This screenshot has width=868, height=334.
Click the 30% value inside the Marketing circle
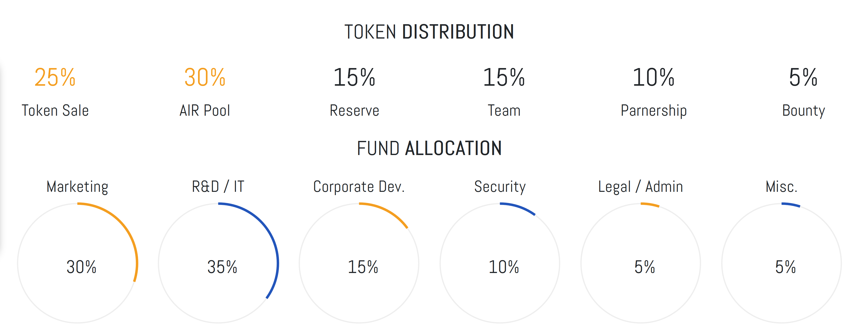[x=81, y=267]
